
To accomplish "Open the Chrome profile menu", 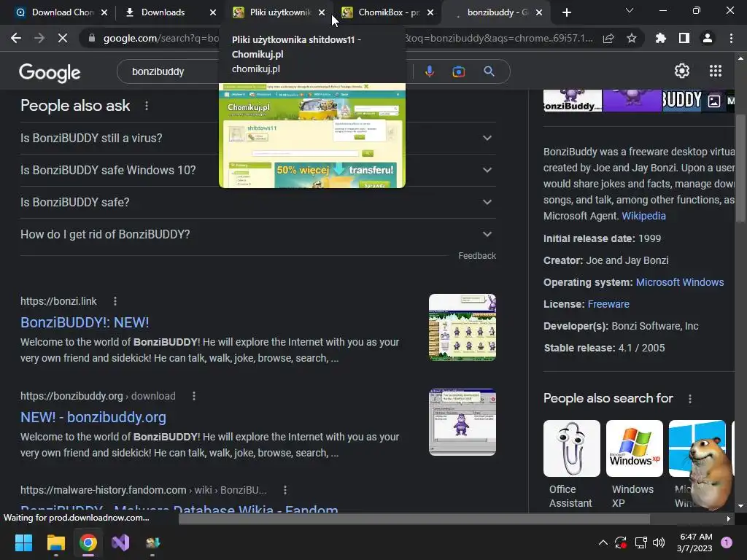I will pyautogui.click(x=708, y=38).
